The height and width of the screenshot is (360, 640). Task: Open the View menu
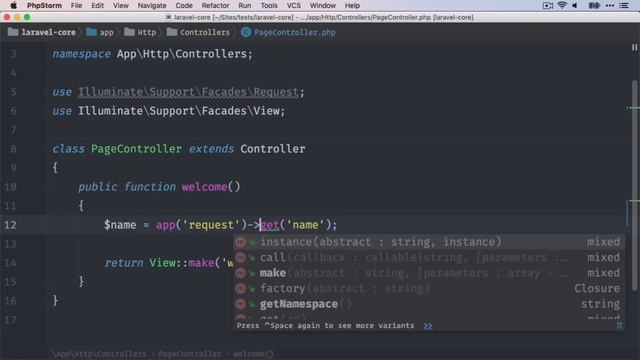(x=121, y=5)
